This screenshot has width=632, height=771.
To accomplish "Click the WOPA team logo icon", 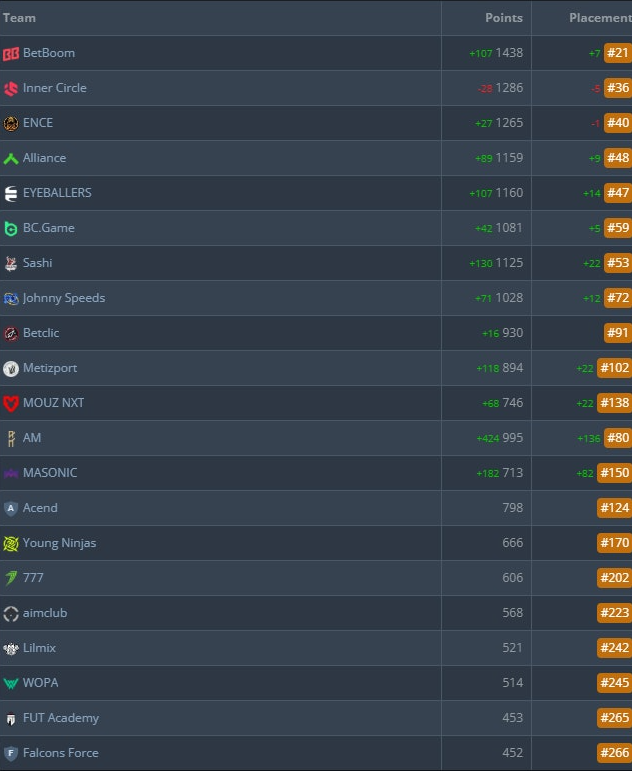I will [11, 683].
